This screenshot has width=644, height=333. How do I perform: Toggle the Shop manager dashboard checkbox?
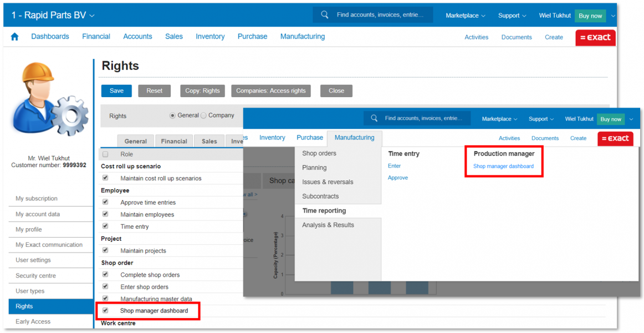click(x=105, y=311)
